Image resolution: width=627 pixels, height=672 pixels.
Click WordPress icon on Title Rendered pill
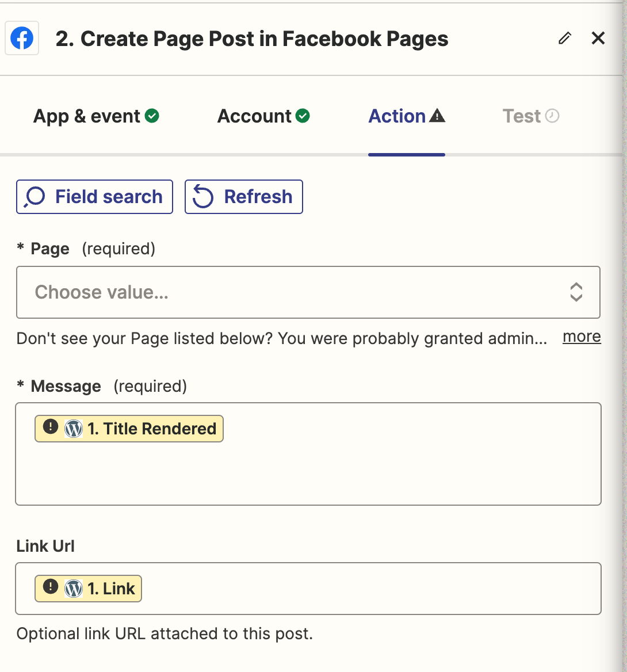73,429
